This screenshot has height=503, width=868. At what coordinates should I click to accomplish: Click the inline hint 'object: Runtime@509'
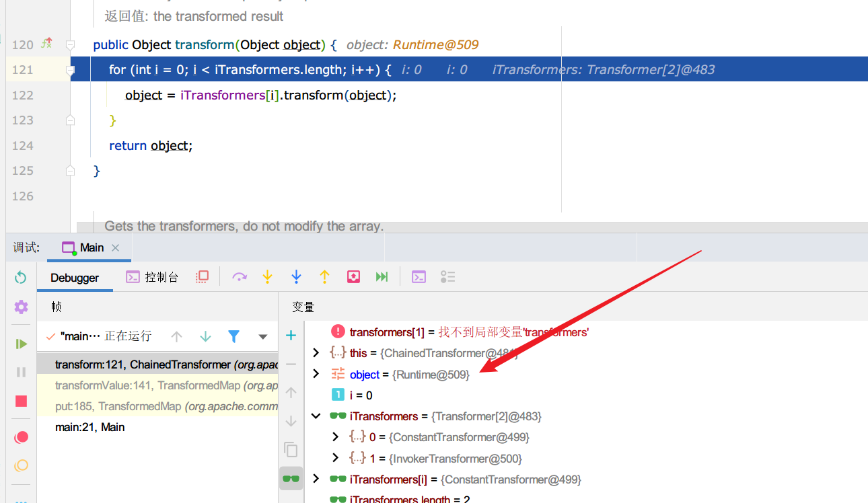(x=412, y=45)
